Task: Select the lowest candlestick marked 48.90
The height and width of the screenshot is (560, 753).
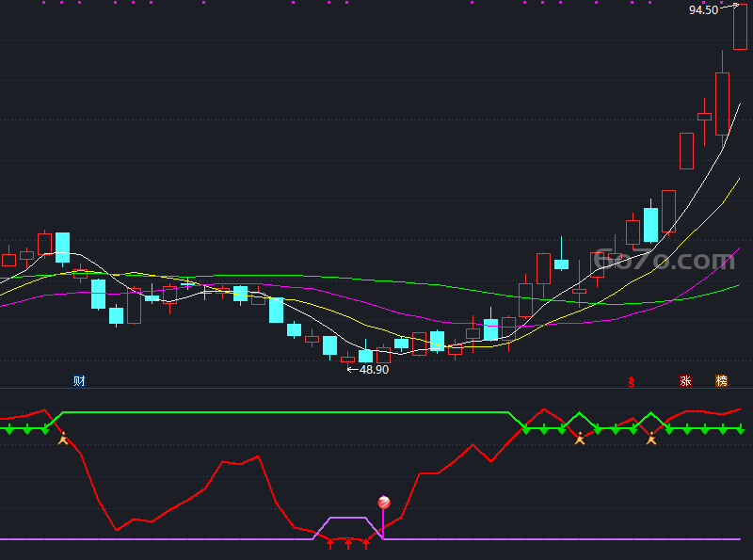Action: click(x=347, y=360)
